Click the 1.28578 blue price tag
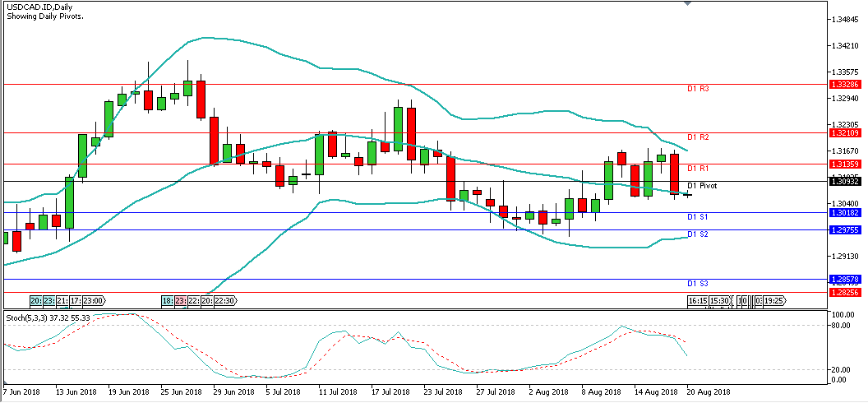The width and height of the screenshot is (868, 403). pos(845,279)
